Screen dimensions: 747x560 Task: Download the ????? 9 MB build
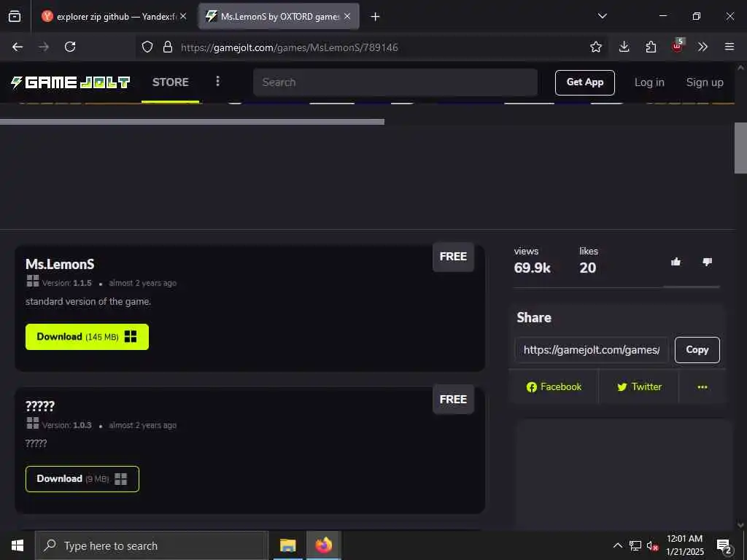coord(82,478)
